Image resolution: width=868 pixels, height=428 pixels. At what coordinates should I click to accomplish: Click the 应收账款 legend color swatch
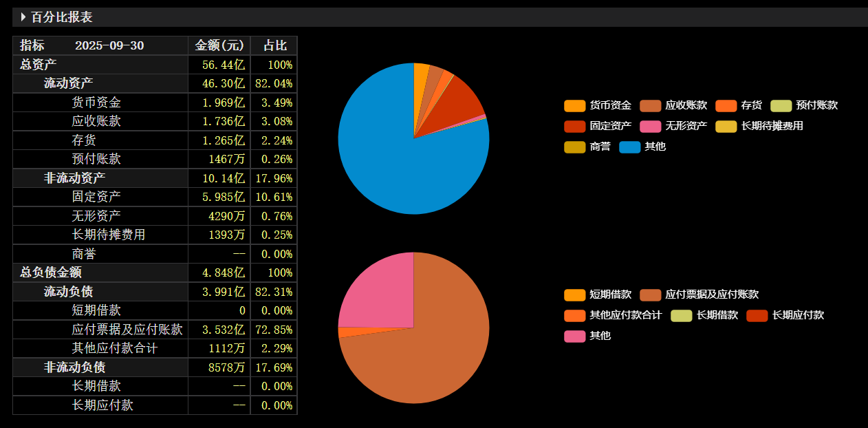[x=651, y=105]
